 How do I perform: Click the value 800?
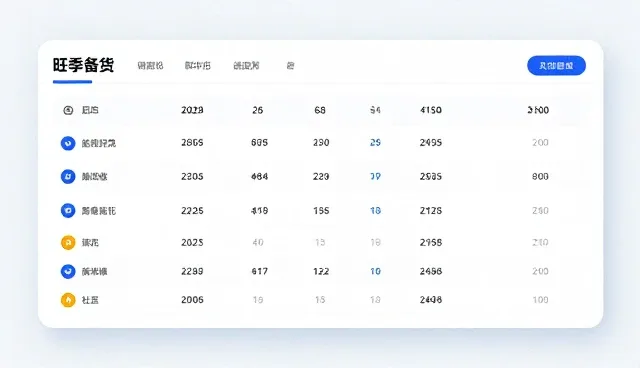[x=540, y=177]
